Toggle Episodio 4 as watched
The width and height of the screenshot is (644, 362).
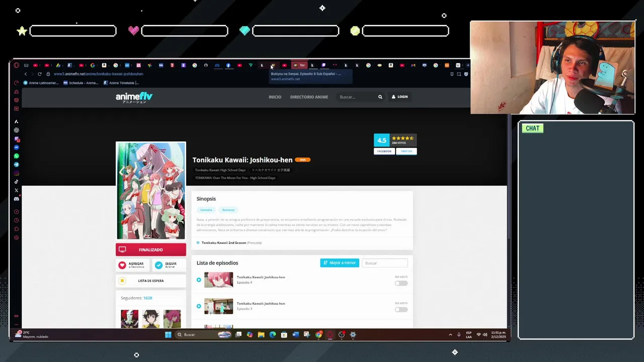[401, 283]
